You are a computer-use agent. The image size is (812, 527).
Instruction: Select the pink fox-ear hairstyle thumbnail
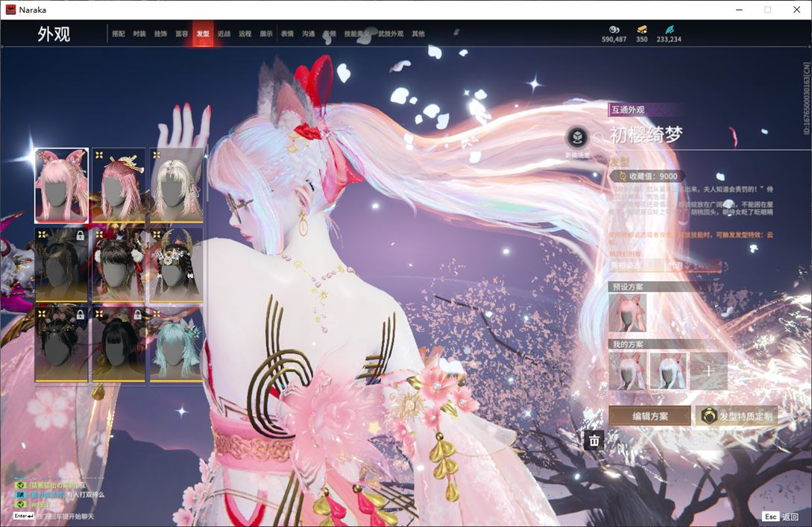tap(62, 186)
